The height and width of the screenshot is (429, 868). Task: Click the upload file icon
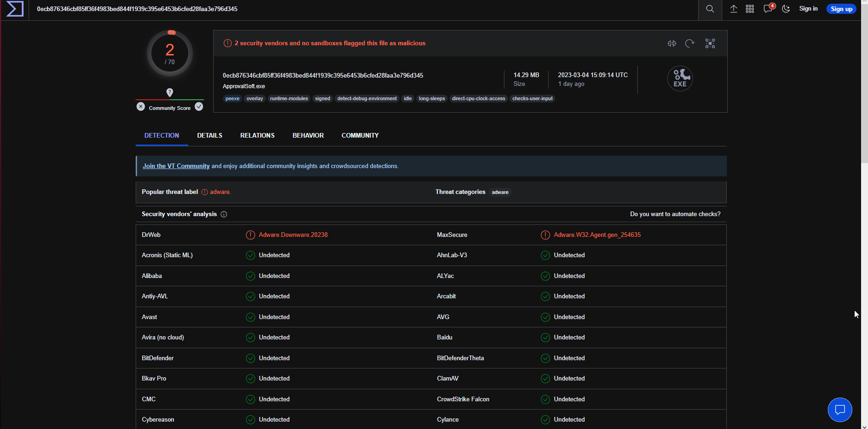click(733, 9)
